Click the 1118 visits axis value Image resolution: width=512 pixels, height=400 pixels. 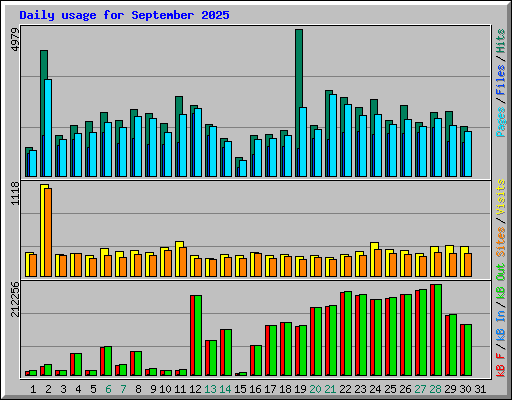(x=15, y=194)
